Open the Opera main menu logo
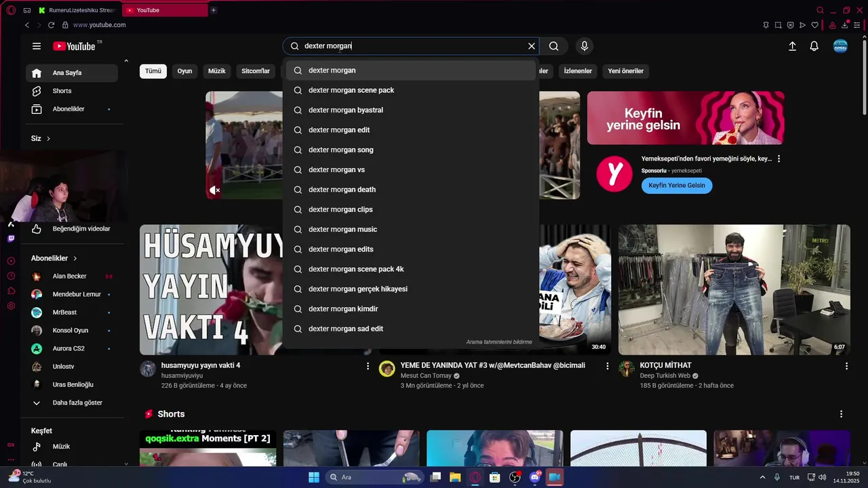The width and height of the screenshot is (868, 488). click(x=10, y=10)
